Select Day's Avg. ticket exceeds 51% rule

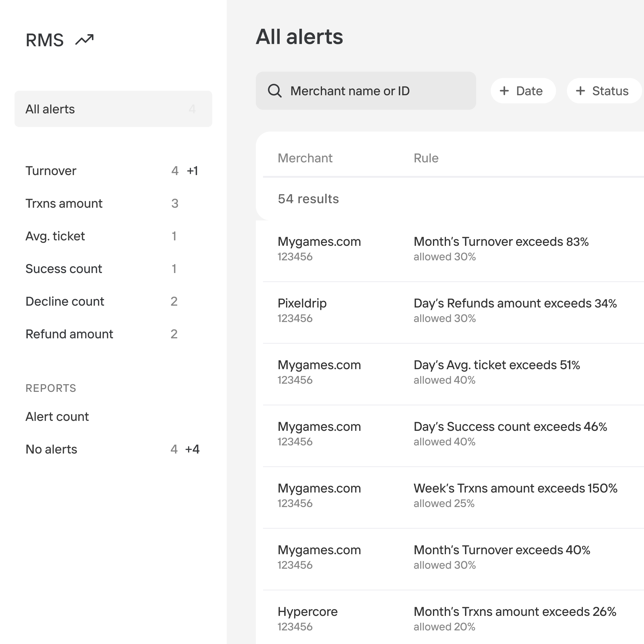(497, 365)
